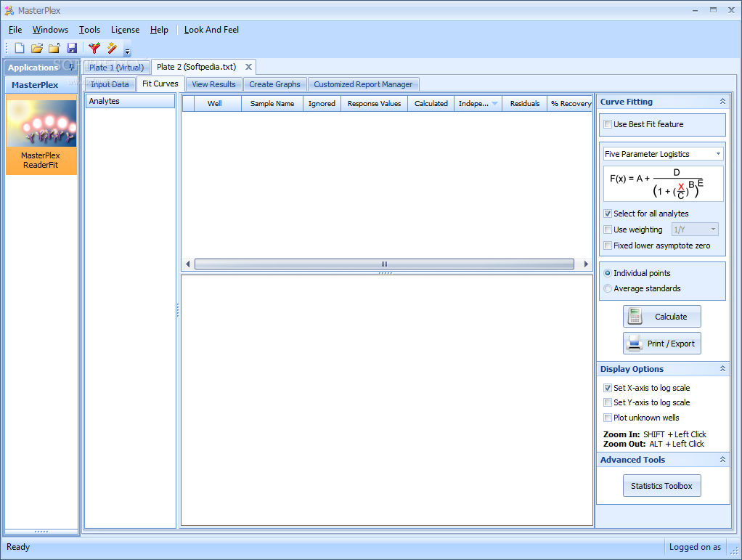The image size is (742, 560).
Task: Toggle Set X-axis to log scale
Action: 608,388
